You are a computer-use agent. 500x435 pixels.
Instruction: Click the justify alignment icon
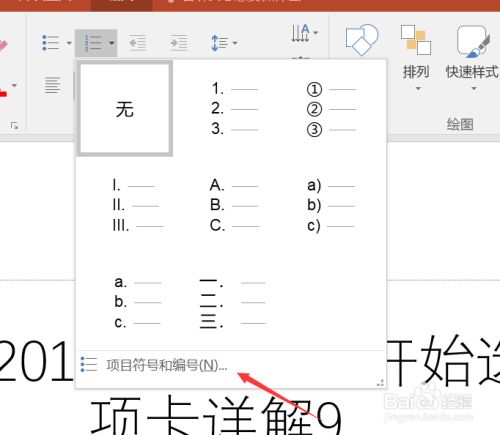pos(53,85)
